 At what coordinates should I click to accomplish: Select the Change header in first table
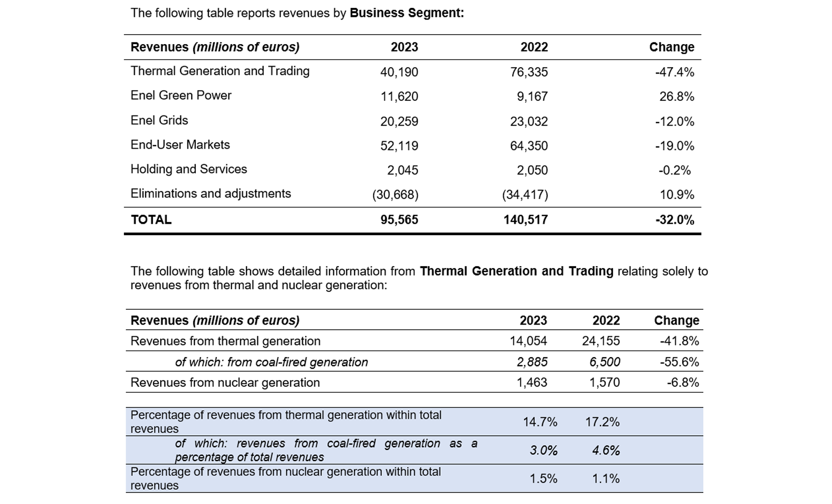pos(672,47)
